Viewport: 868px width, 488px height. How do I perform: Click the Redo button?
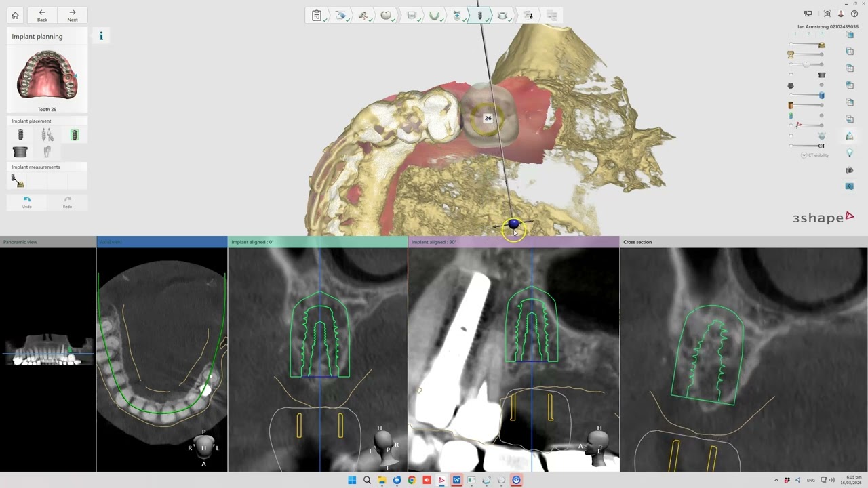pos(67,201)
